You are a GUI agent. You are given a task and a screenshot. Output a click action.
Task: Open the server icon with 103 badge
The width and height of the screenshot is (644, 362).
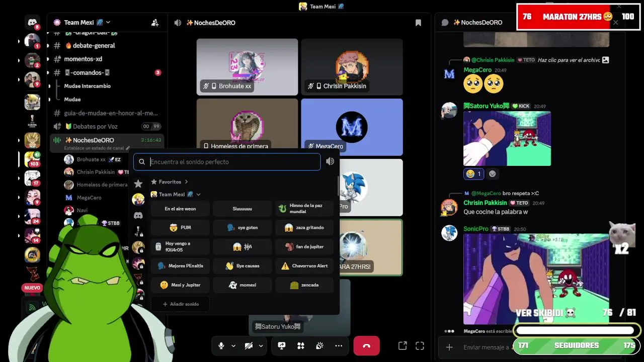[32, 159]
